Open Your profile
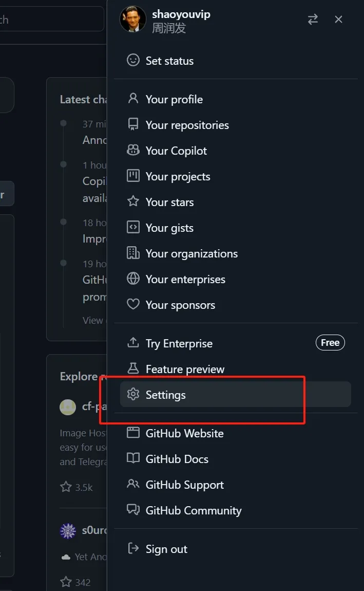The image size is (364, 591). pos(174,99)
